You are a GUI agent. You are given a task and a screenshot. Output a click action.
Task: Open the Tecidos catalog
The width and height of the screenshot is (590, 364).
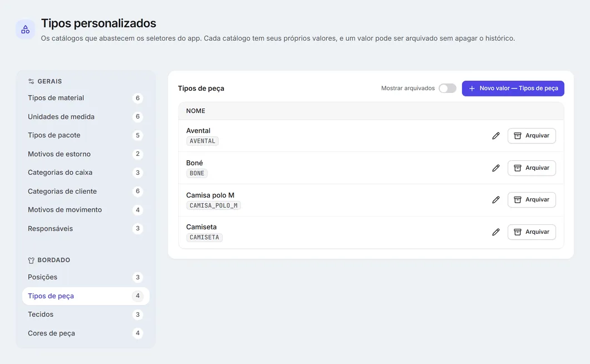(x=86, y=314)
